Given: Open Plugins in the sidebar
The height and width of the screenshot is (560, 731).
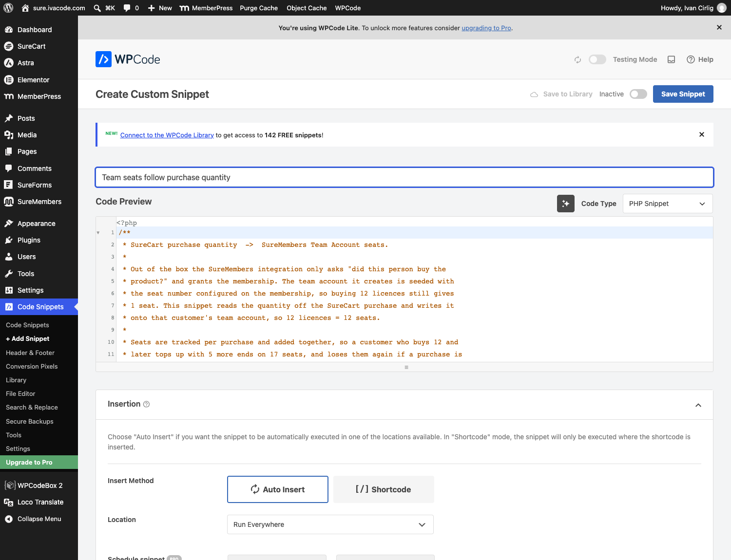Looking at the screenshot, I should pos(39,240).
